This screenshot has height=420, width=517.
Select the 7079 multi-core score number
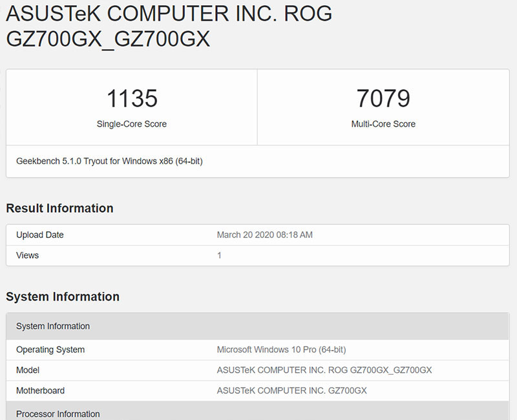[x=383, y=99]
